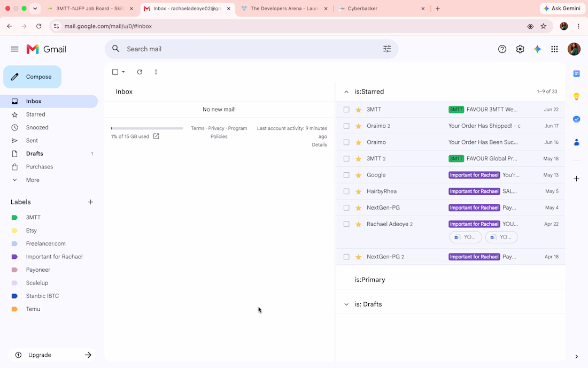The width and height of the screenshot is (588, 368).
Task: Open Chrome three-dot menu
Action: [578, 26]
